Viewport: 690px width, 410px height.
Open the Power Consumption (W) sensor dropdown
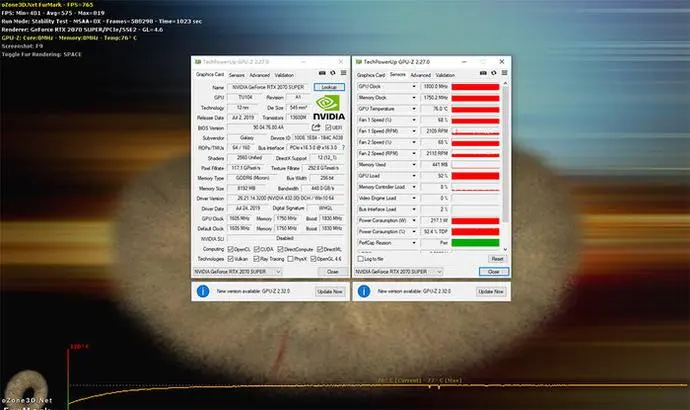coord(414,220)
